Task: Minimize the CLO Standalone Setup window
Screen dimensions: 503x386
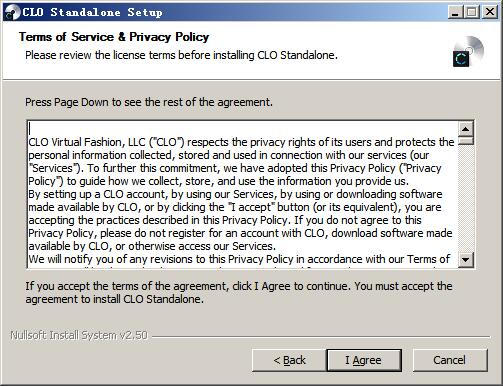Action: [455, 13]
